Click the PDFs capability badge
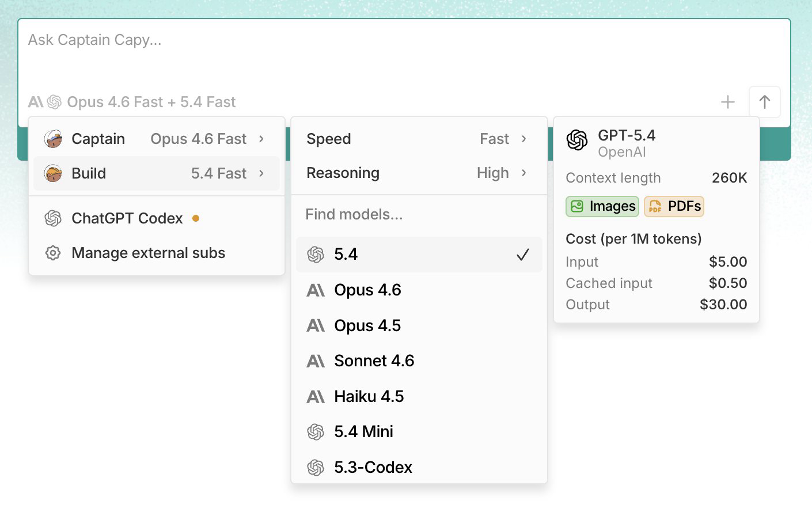The image size is (812, 508). pyautogui.click(x=674, y=206)
